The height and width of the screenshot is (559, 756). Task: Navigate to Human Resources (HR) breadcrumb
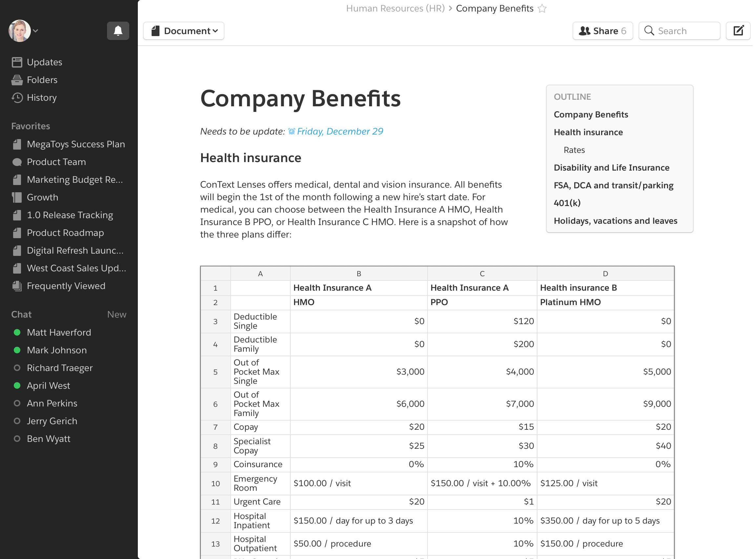[x=395, y=9]
